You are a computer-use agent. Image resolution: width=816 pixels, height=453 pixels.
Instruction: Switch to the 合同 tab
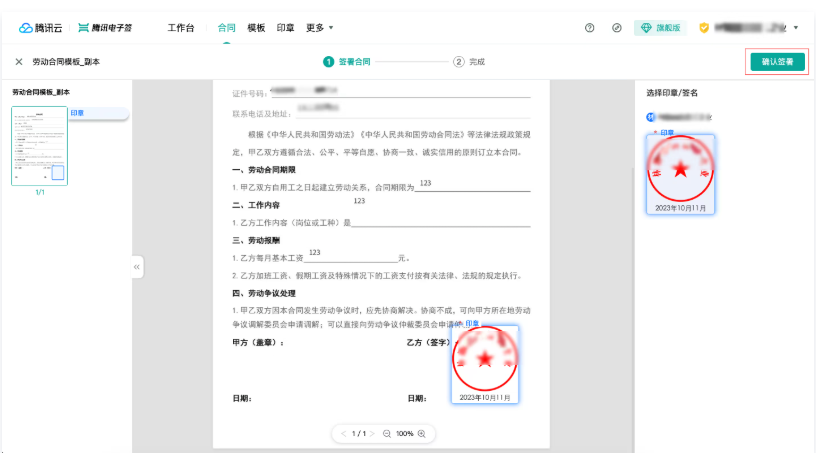[x=226, y=28]
